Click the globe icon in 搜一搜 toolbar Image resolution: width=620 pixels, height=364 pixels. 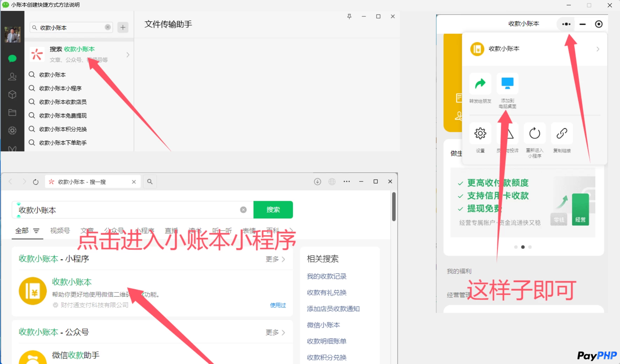coord(332,181)
